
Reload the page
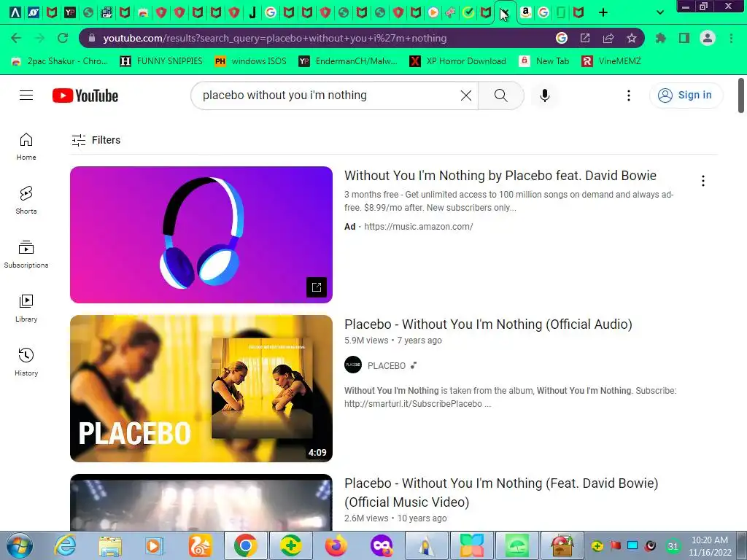(63, 38)
